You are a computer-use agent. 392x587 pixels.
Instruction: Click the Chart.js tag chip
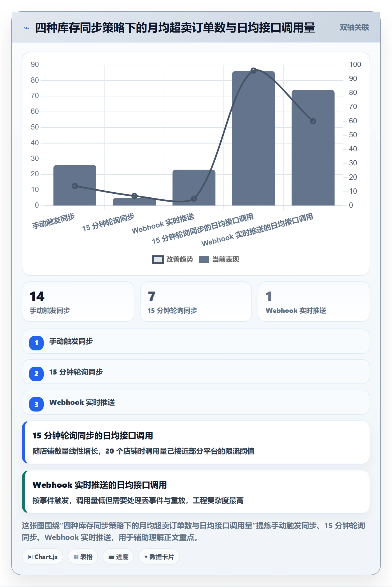(43, 557)
